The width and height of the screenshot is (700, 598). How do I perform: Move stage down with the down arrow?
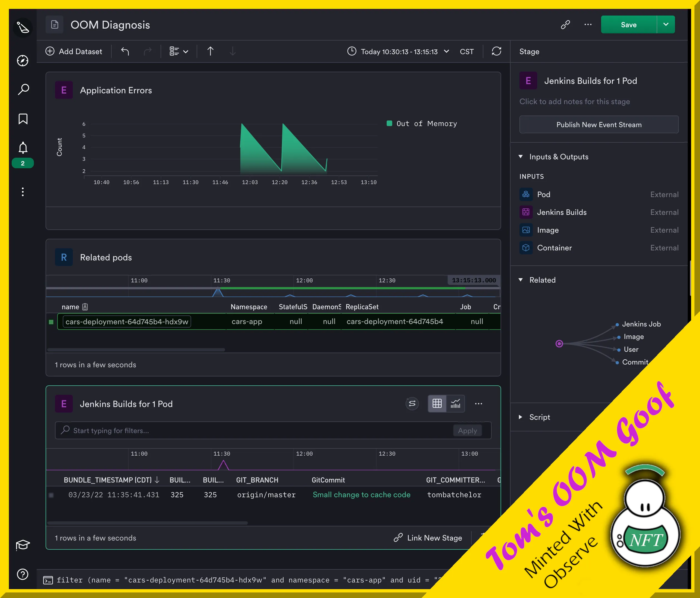pyautogui.click(x=233, y=51)
